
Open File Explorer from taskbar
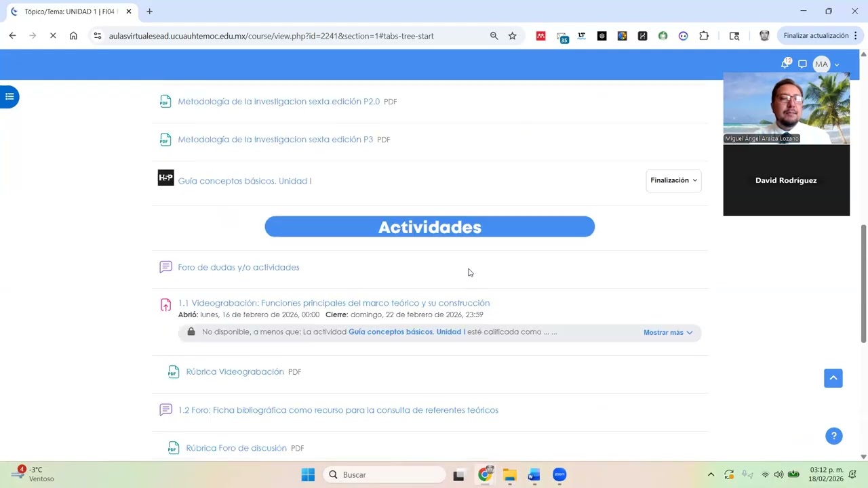509,474
